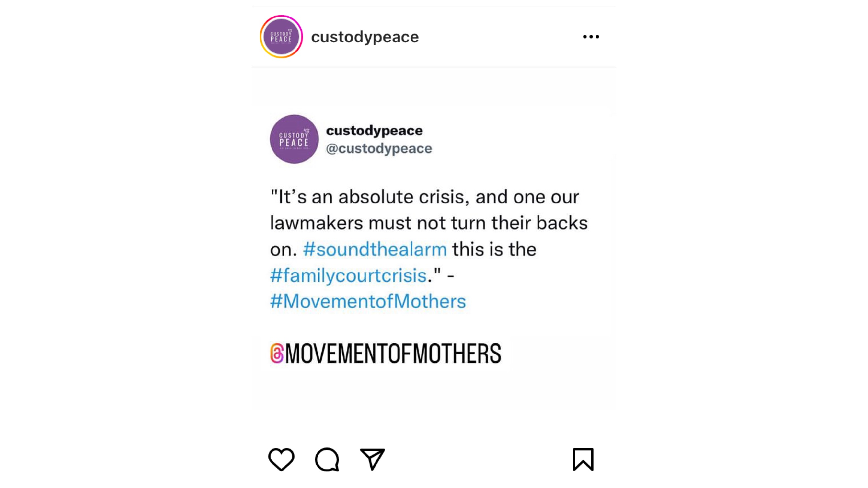Like the post with the heart icon
The image size is (868, 488).
[281, 459]
